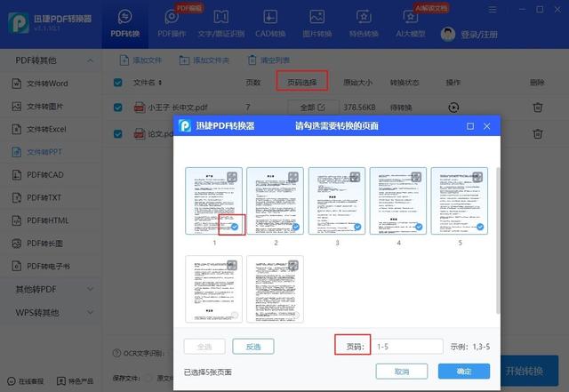Click the user avatar icon
569x392 pixels.
[448, 34]
